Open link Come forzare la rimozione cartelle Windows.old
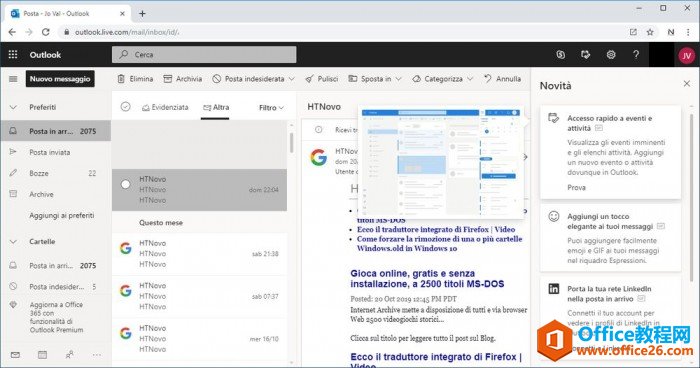This screenshot has width=700, height=368. [439, 244]
